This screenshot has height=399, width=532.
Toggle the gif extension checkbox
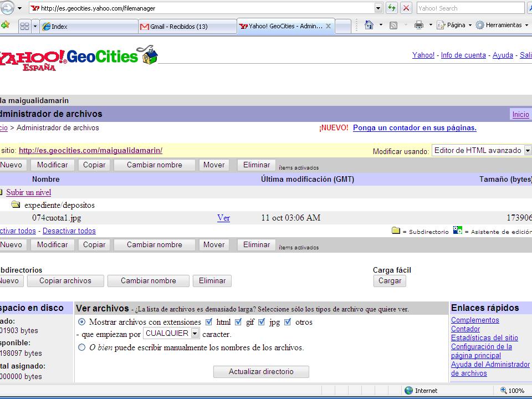(238, 322)
